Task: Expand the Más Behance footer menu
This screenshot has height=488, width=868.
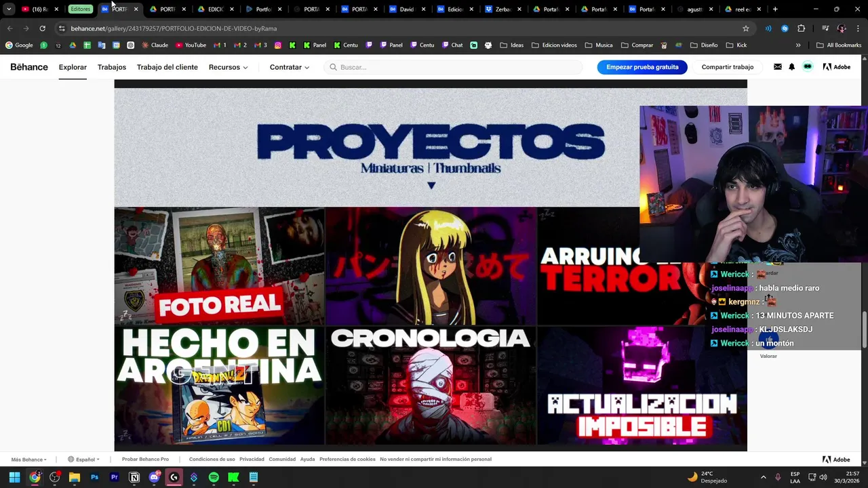Action: click(28, 460)
